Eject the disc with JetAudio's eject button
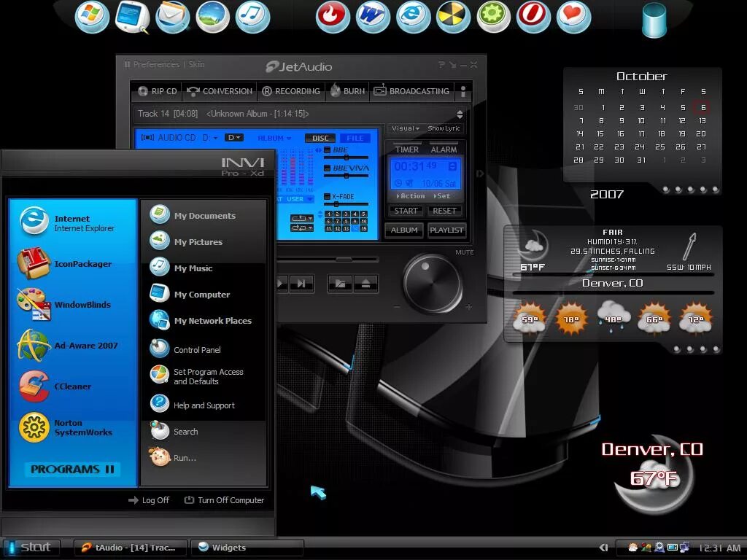The image size is (747, 560). click(x=365, y=284)
